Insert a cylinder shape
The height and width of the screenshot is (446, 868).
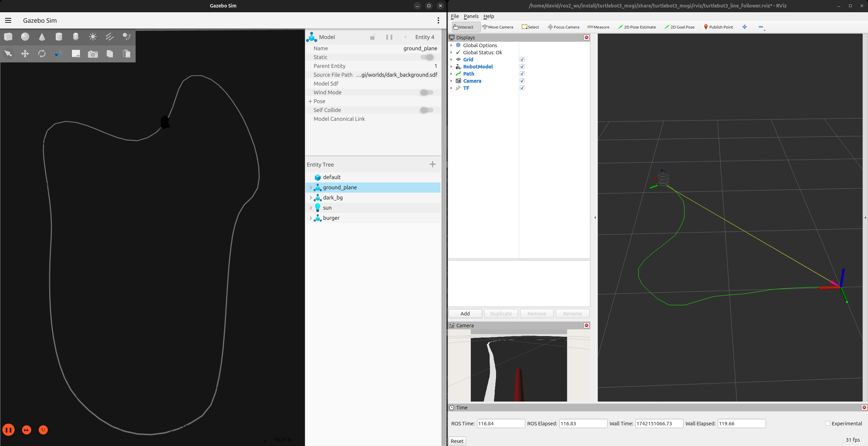(59, 37)
